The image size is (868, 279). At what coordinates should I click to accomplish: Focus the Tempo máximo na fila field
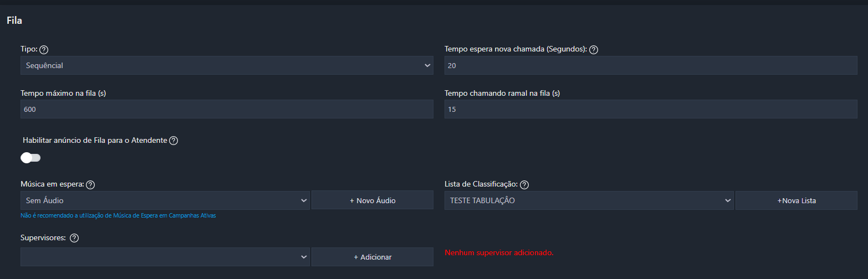point(227,110)
